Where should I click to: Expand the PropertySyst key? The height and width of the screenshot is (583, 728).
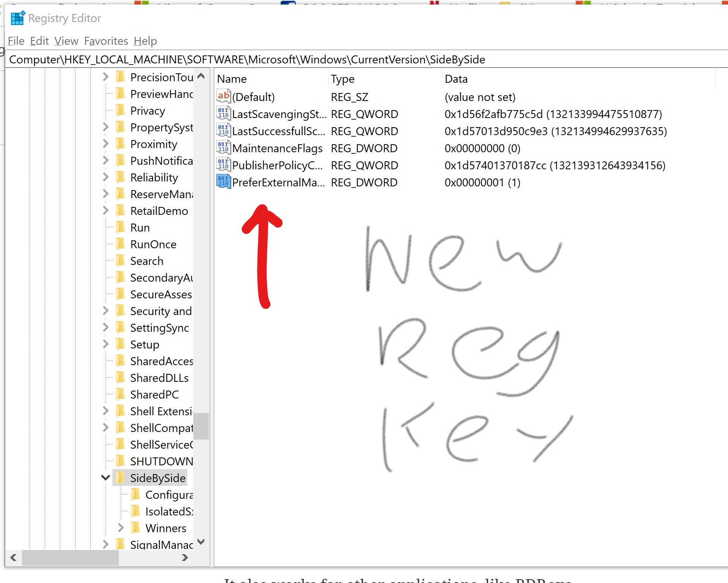click(106, 127)
